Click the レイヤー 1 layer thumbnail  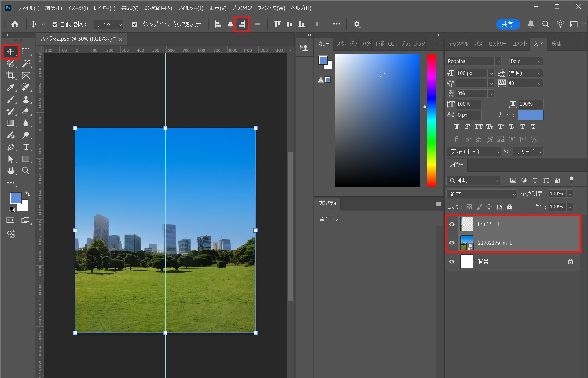click(x=467, y=224)
